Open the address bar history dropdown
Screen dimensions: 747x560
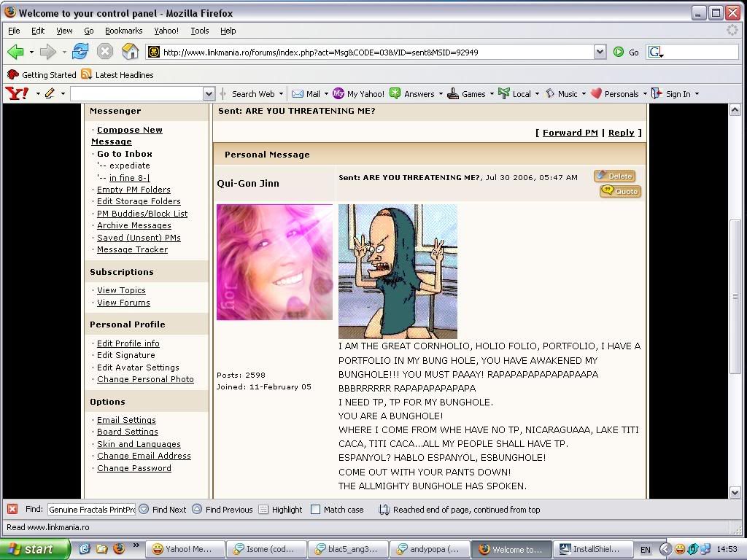click(600, 52)
